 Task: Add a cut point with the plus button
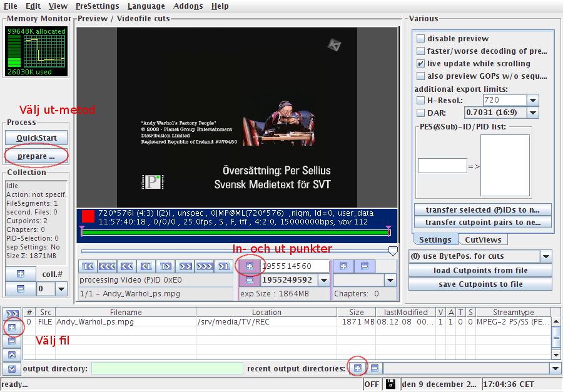pyautogui.click(x=250, y=266)
